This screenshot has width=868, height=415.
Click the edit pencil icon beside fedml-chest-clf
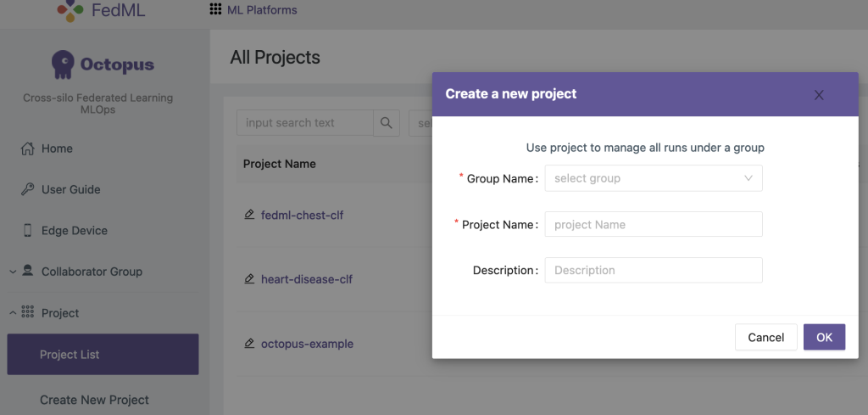click(249, 215)
